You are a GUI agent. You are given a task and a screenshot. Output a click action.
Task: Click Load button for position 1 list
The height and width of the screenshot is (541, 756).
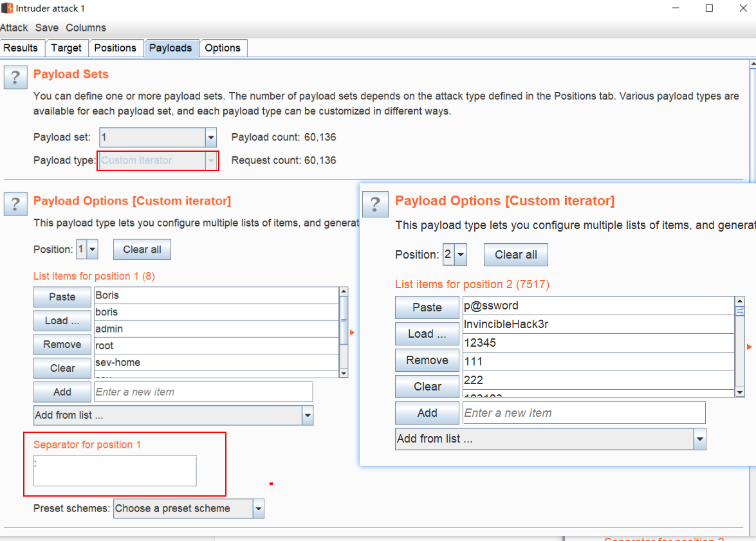click(x=62, y=320)
